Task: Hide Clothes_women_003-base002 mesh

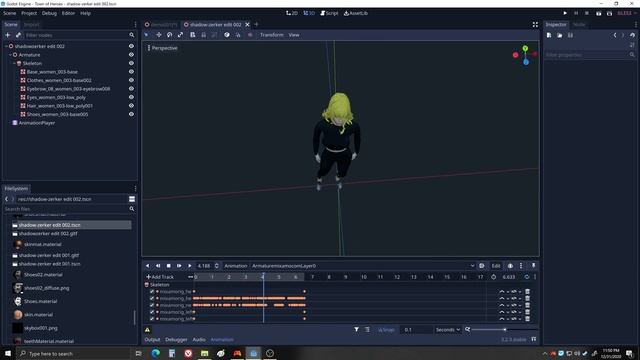Action: (131, 80)
